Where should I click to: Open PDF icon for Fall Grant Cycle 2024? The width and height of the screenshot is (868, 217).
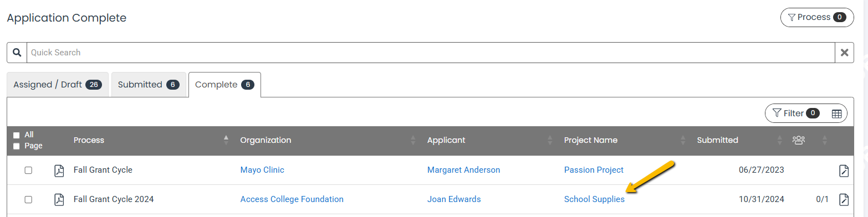[59, 199]
